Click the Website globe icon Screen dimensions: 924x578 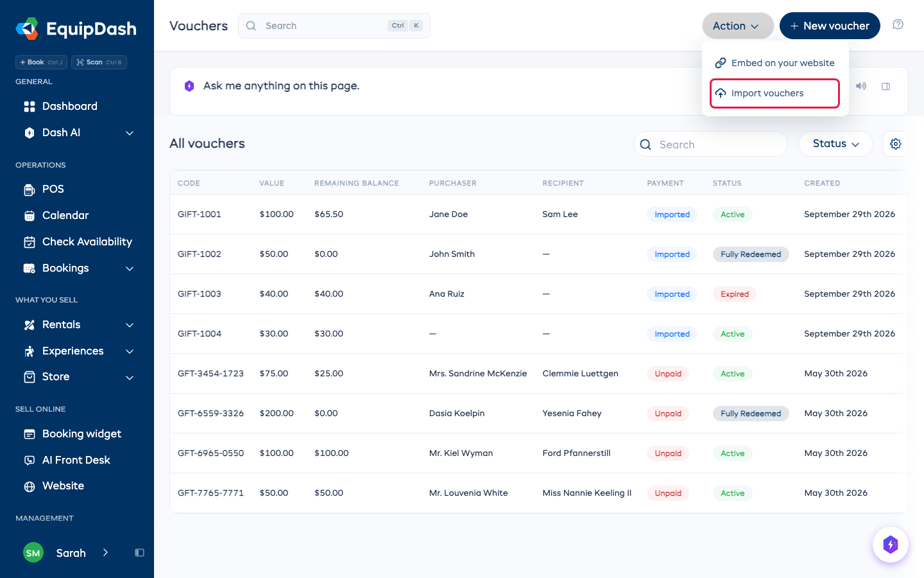coord(30,487)
